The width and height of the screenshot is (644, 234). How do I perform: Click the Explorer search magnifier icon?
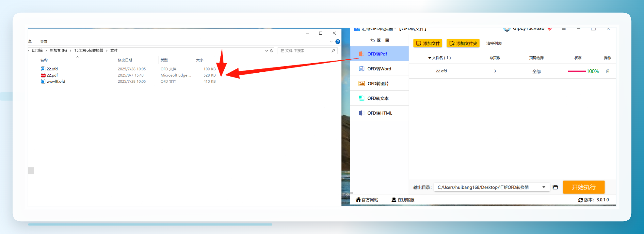pos(333,51)
